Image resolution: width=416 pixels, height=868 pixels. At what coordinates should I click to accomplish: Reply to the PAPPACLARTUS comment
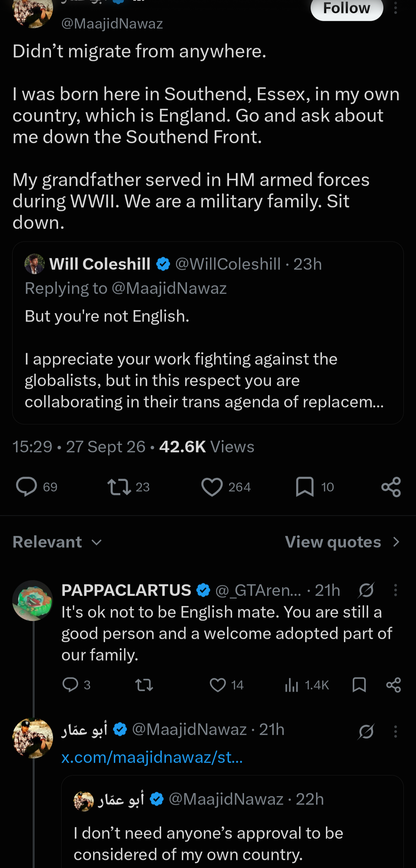[x=70, y=685]
